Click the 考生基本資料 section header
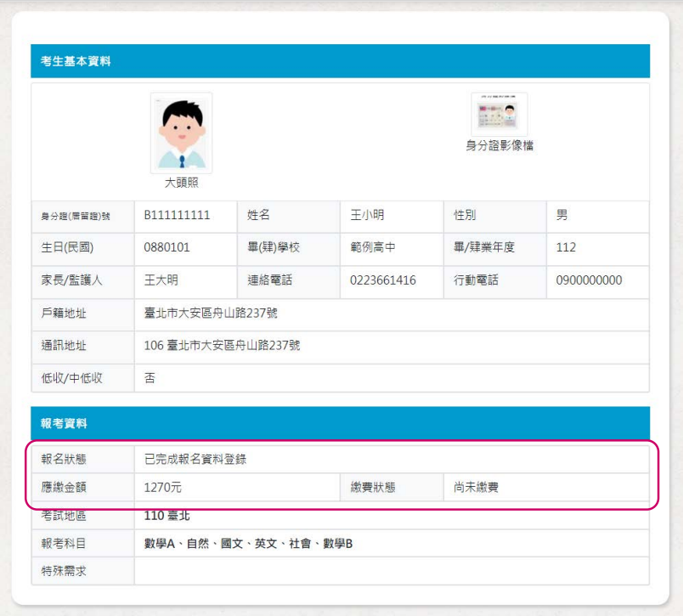The width and height of the screenshot is (683, 616). [76, 61]
